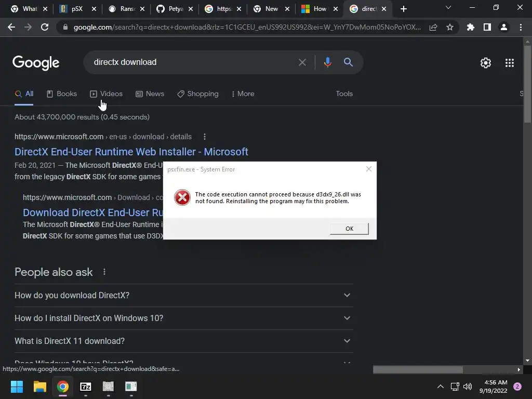Open Chrome's three-dot menu
Image resolution: width=532 pixels, height=399 pixels.
521,27
